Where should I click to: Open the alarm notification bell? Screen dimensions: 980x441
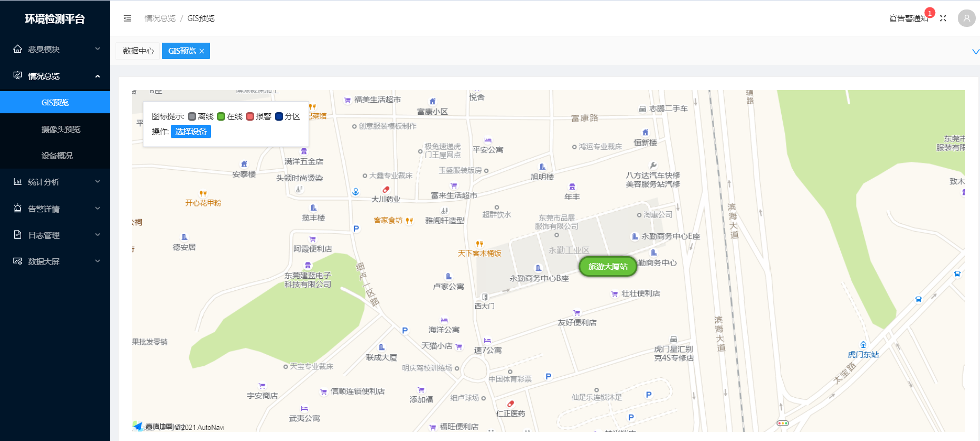tap(893, 18)
